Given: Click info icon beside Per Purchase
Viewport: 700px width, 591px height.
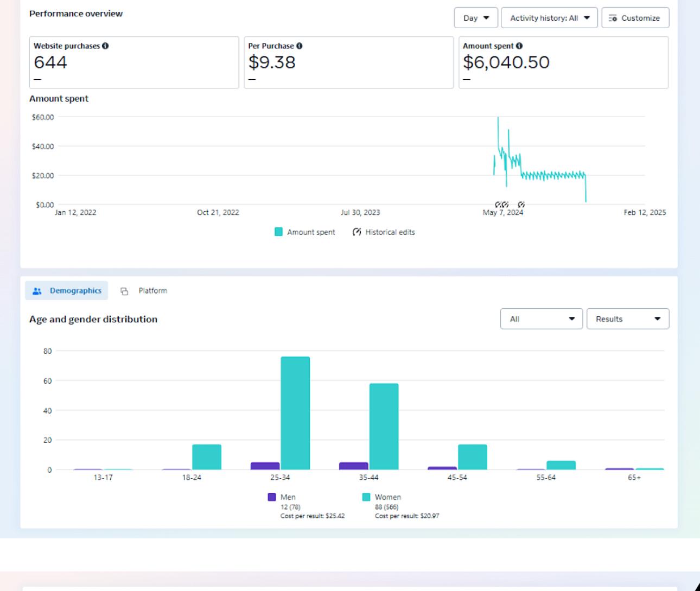Looking at the screenshot, I should pos(300,46).
